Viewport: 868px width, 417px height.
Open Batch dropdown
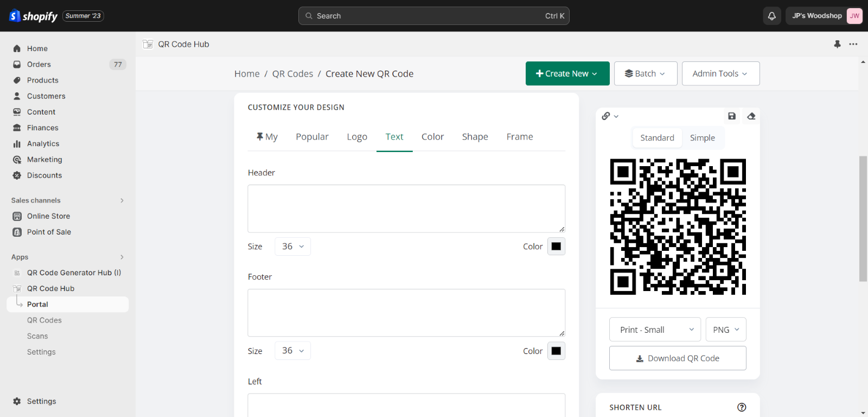pyautogui.click(x=646, y=73)
